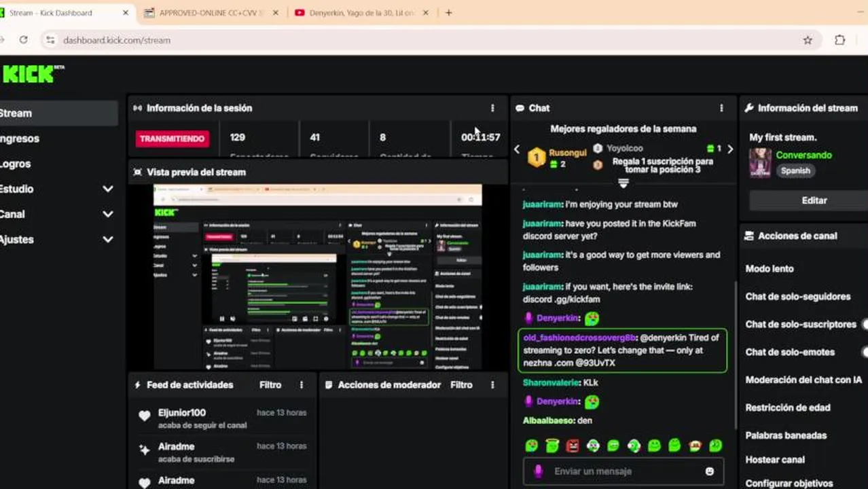The image size is (868, 489).
Task: Click the wrench icon in Información del stream
Action: 749,108
